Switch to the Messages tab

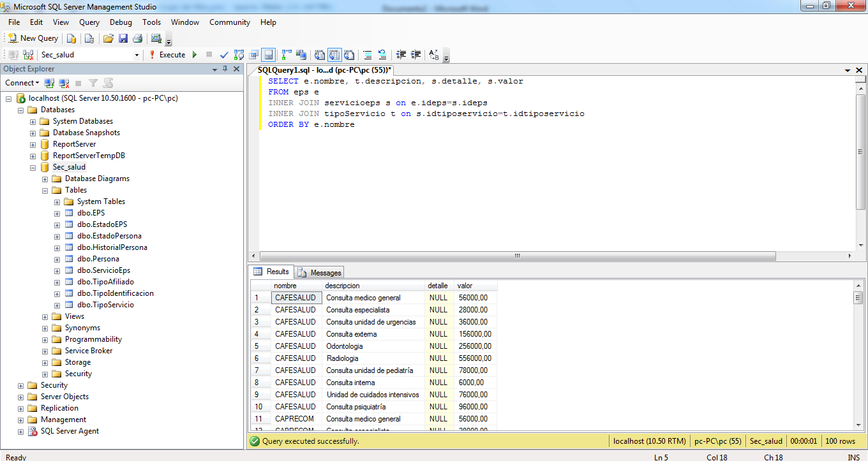[319, 272]
